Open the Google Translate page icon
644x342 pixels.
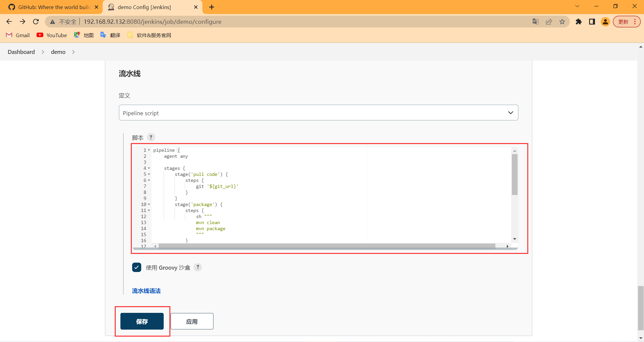tap(536, 22)
